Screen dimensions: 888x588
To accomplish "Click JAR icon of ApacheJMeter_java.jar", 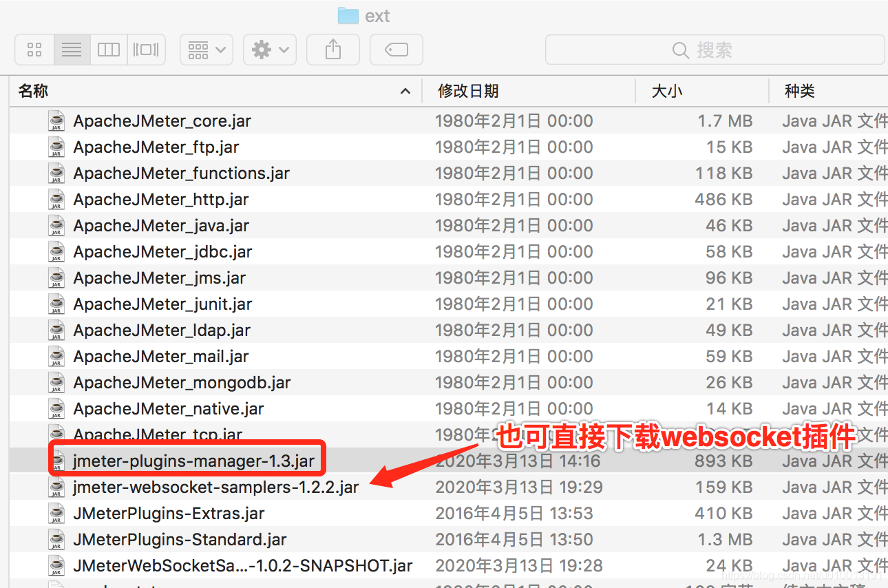I will [56, 226].
